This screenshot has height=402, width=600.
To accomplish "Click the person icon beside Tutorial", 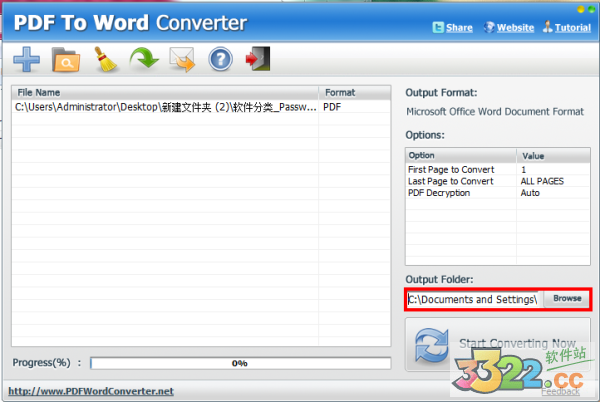I will 548,27.
